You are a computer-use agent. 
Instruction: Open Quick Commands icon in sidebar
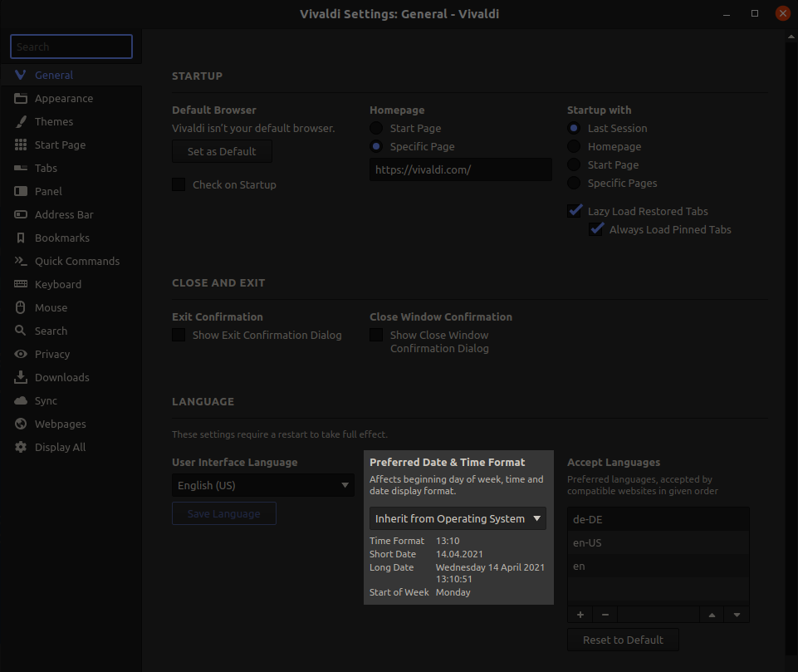[21, 262]
